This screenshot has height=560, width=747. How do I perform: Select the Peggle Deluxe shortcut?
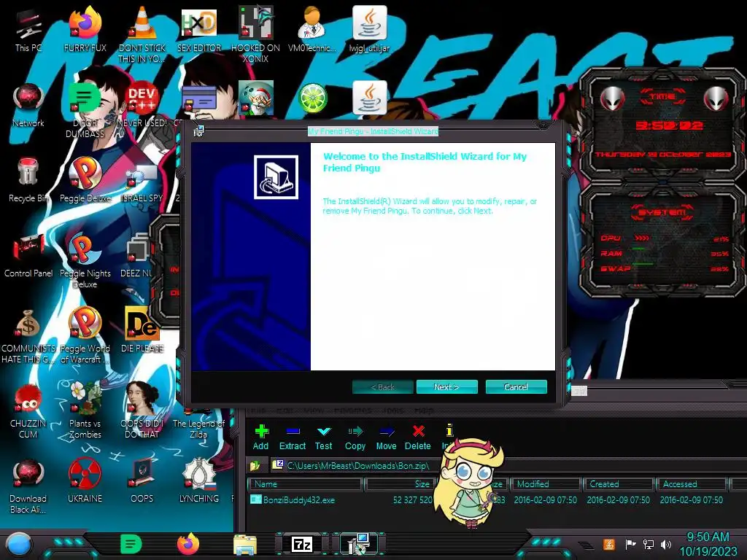85,181
